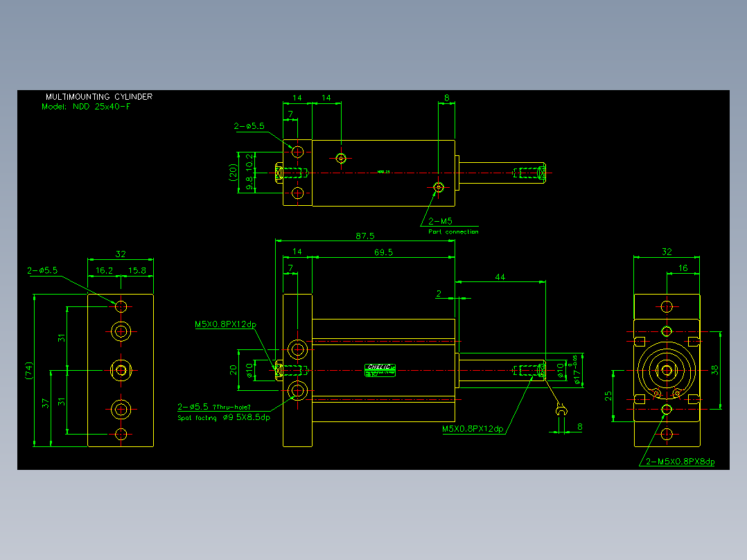Click the MULTIMOUNTING CYLINDER title text
Viewport: 747px width, 560px height.
[x=99, y=97]
